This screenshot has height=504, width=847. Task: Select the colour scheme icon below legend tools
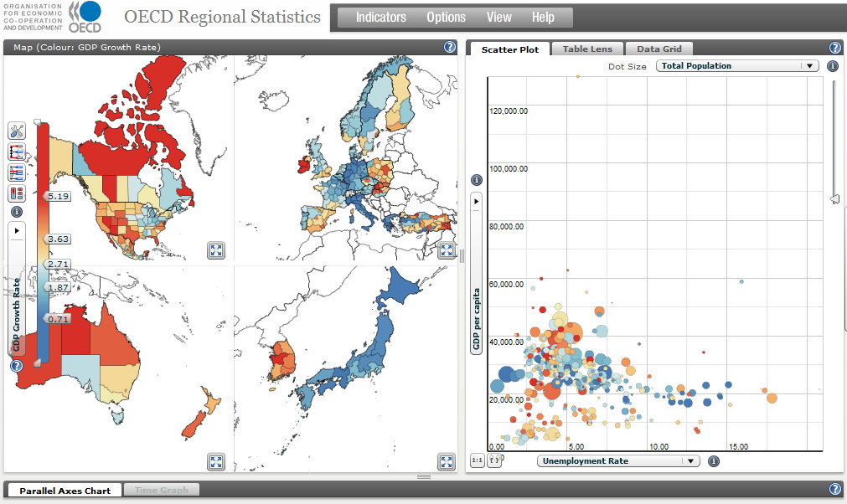click(17, 193)
